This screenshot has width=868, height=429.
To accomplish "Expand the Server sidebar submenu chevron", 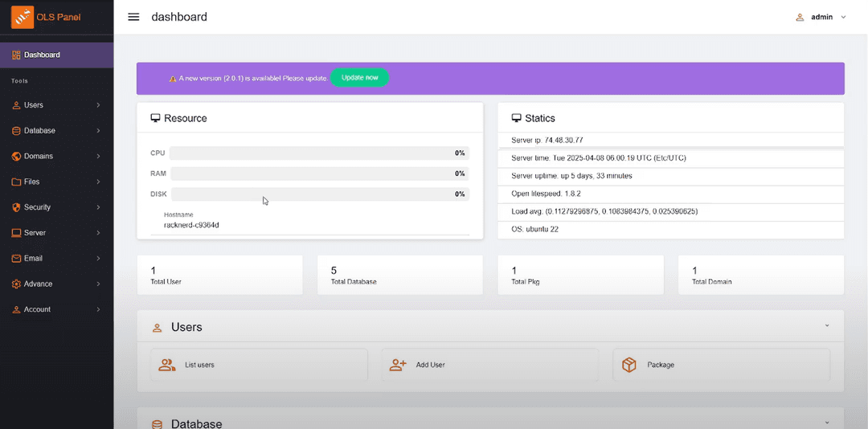I will tap(98, 233).
